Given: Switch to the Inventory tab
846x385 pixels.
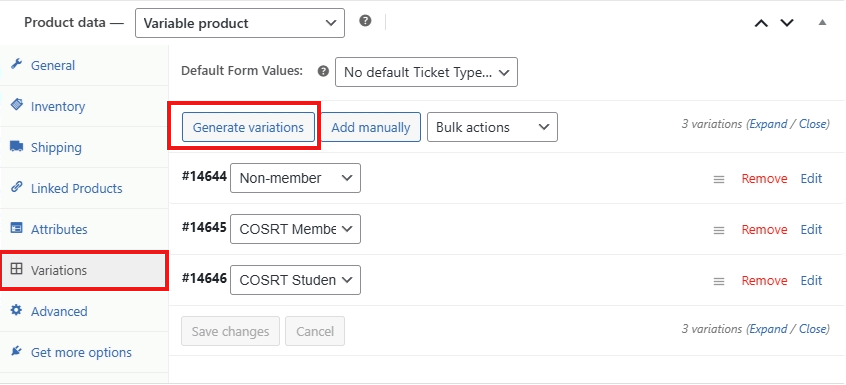Looking at the screenshot, I should (84, 106).
